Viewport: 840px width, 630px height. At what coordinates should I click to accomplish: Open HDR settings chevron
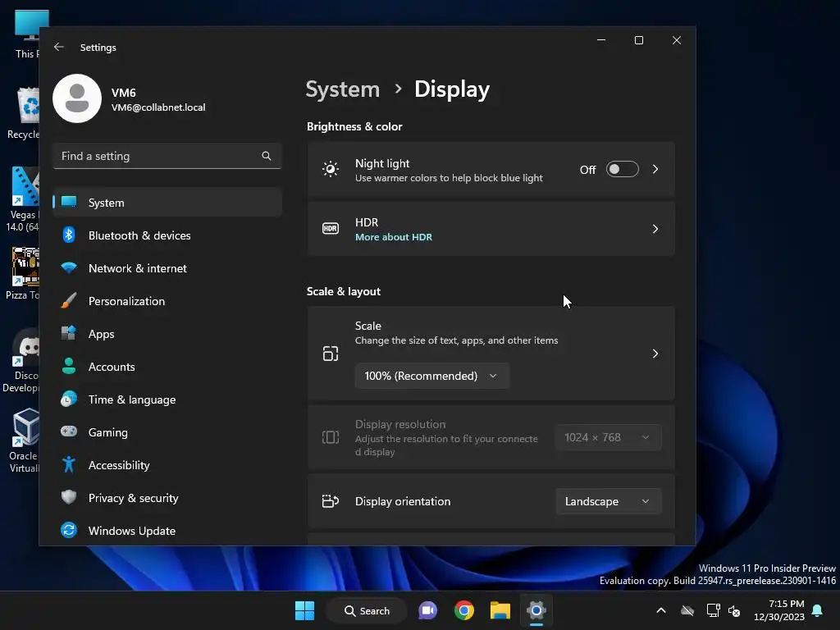pyautogui.click(x=655, y=230)
